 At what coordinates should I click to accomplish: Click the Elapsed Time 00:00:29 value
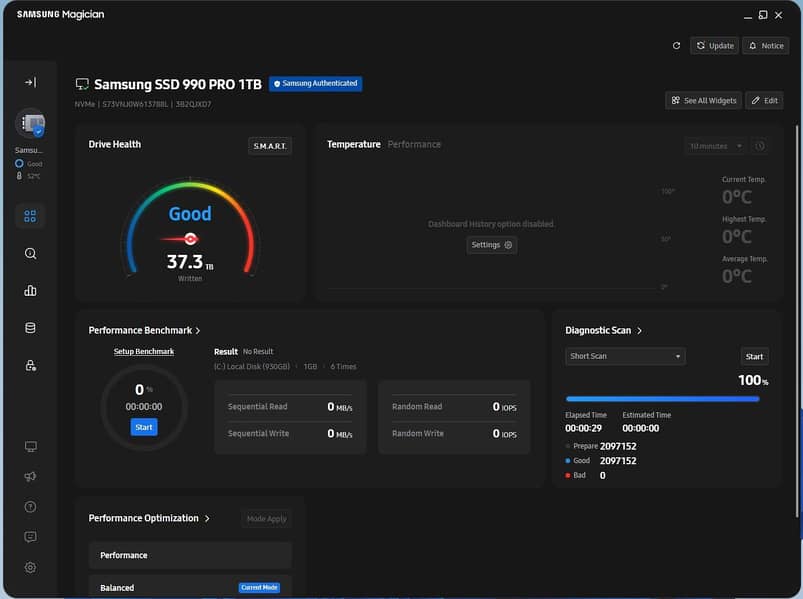(583, 428)
